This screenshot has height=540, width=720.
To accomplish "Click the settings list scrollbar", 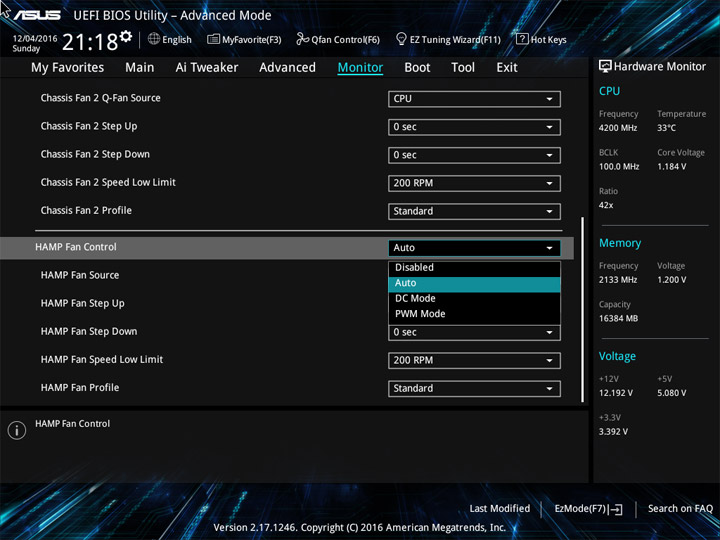I will click(x=583, y=310).
